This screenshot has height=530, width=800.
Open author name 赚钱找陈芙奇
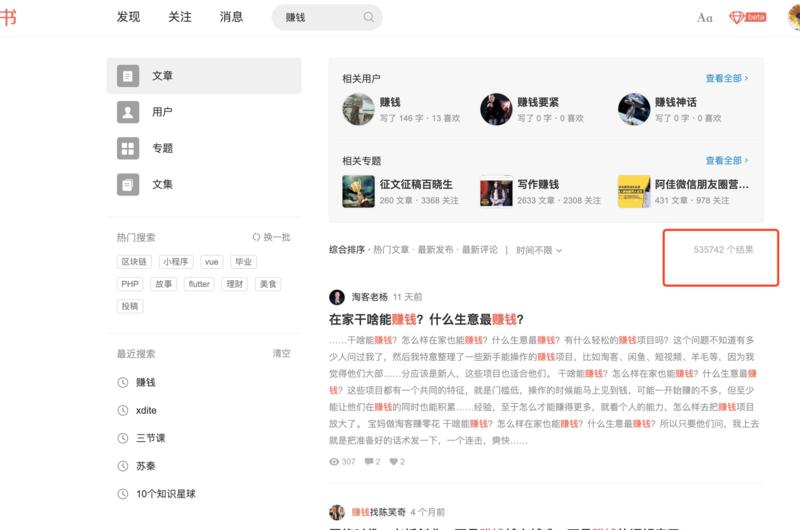pyautogui.click(x=379, y=512)
